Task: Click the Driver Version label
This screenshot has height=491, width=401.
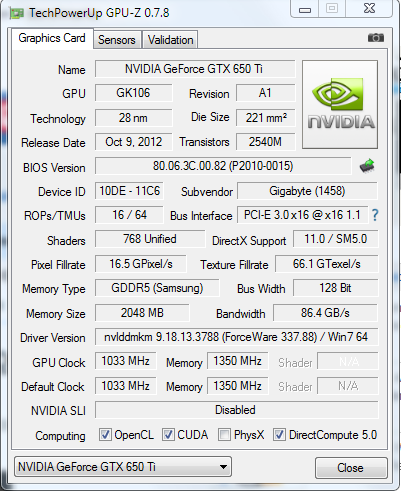Action: 53,338
